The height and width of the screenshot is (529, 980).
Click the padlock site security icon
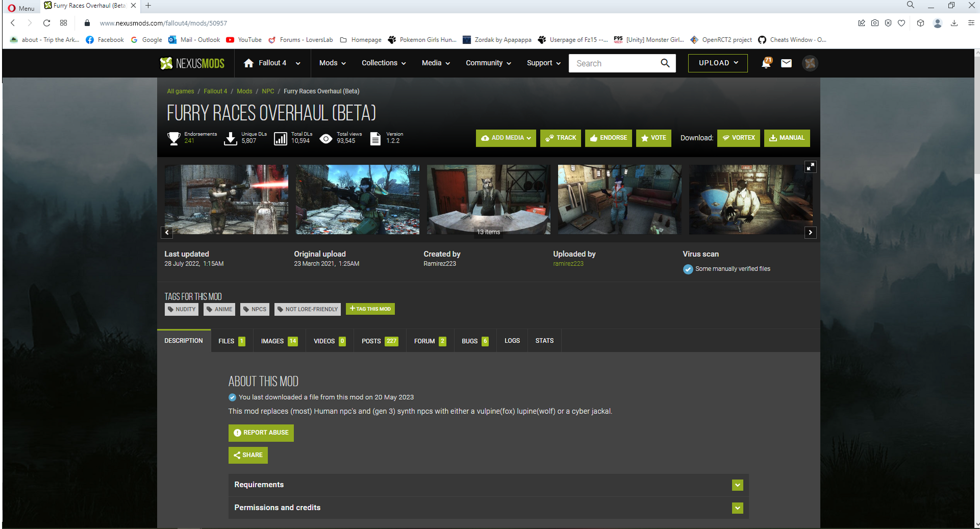[x=87, y=23]
